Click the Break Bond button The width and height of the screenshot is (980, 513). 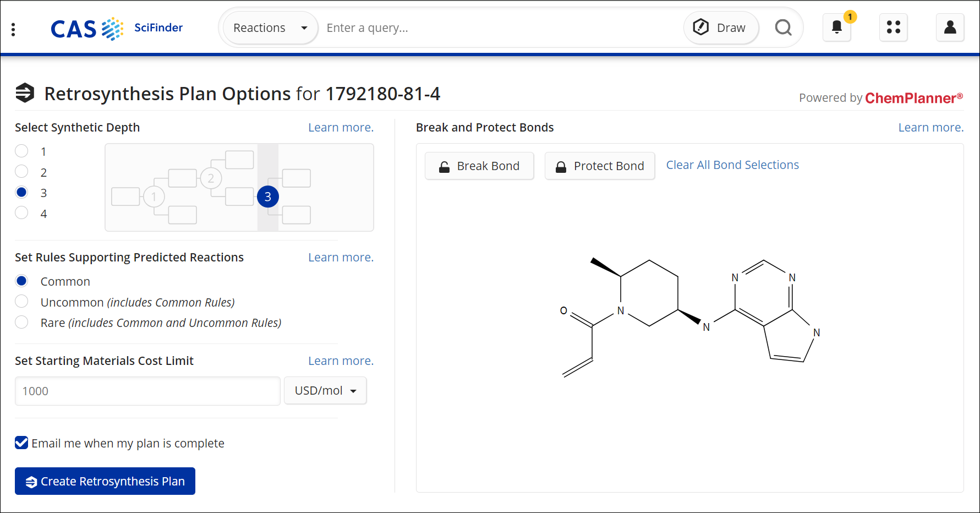(x=479, y=166)
